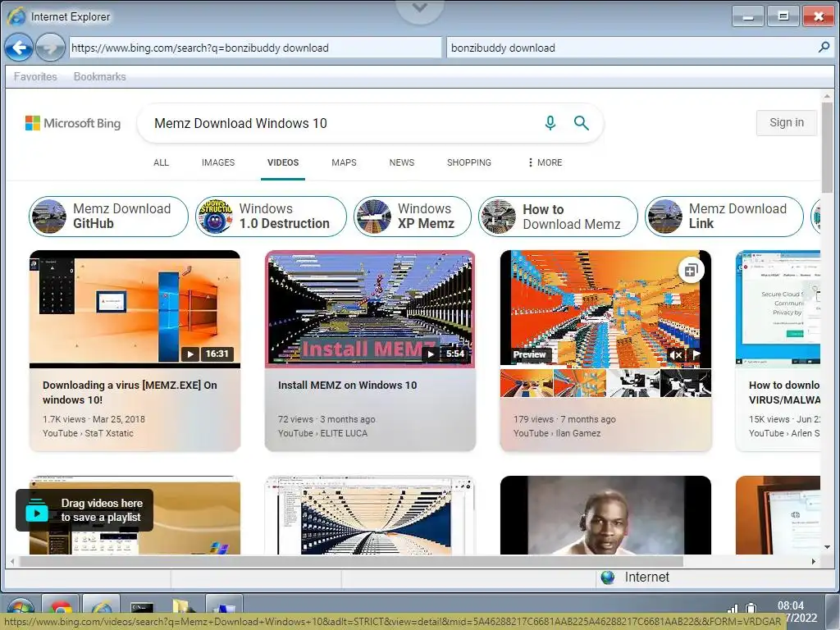Viewport: 840px width, 630px height.
Task: Open the 'Install MEMZ' tunnel video thumbnail
Action: tap(370, 309)
